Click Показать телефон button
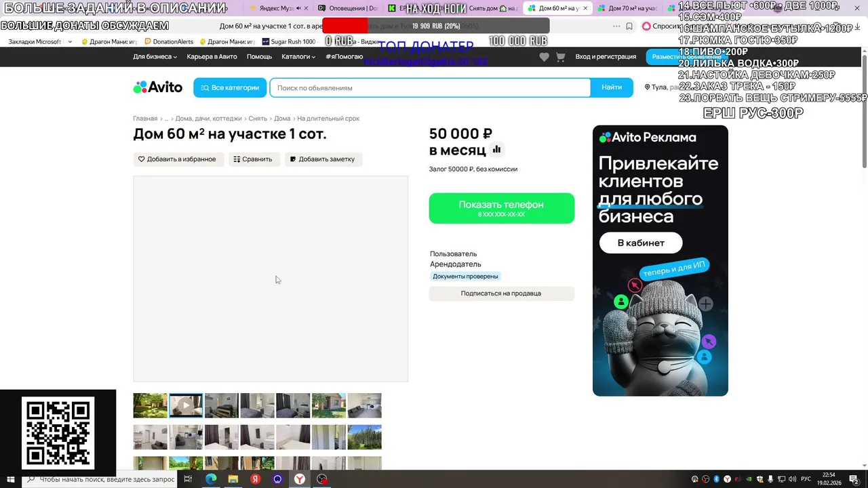868x488 pixels. (x=502, y=208)
